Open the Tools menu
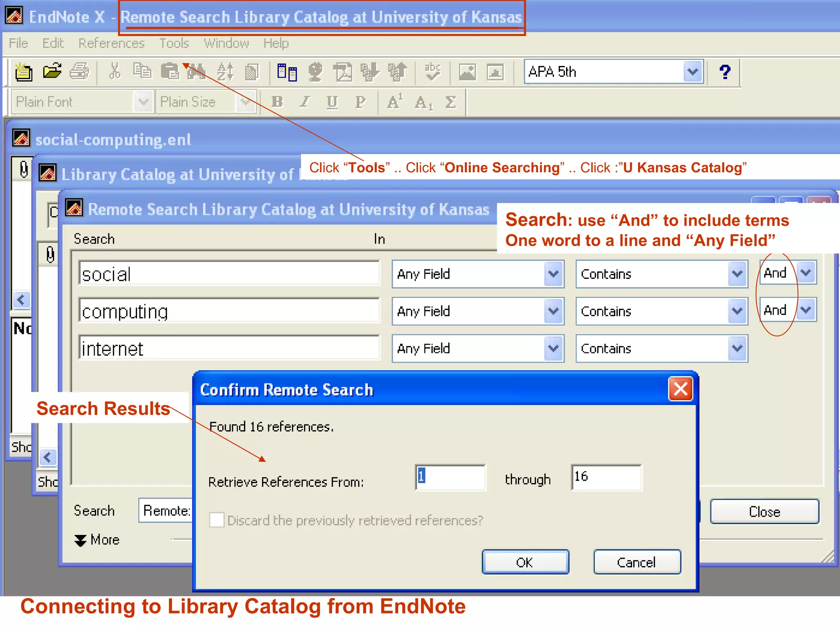 174,43
